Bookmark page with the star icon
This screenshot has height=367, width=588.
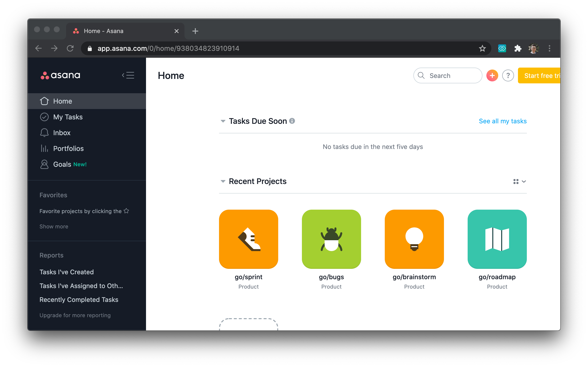482,48
